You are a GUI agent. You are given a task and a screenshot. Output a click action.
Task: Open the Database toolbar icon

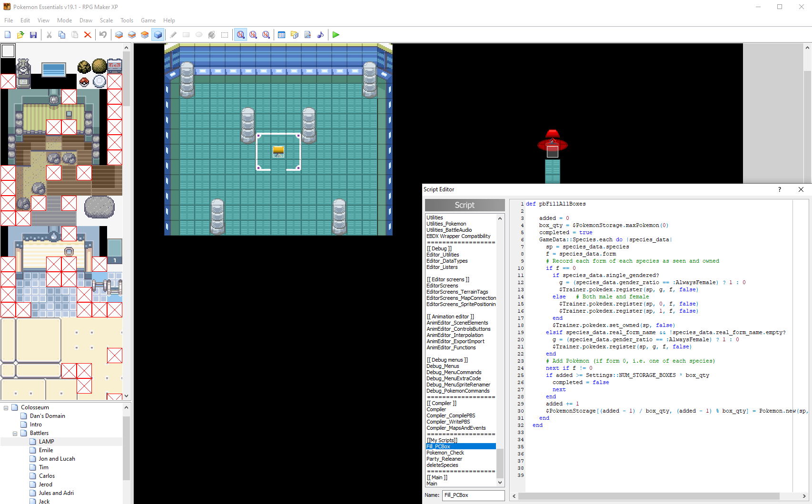(x=282, y=35)
